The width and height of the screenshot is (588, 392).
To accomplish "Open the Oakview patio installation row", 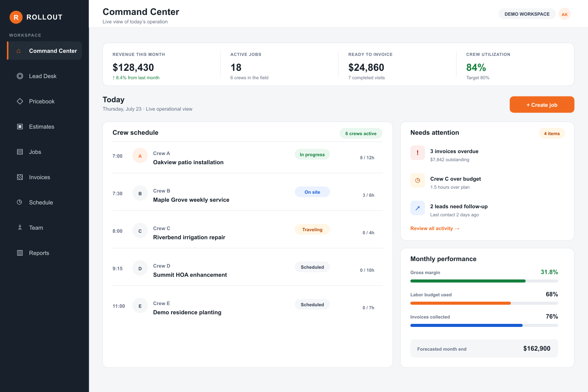I will click(x=248, y=158).
